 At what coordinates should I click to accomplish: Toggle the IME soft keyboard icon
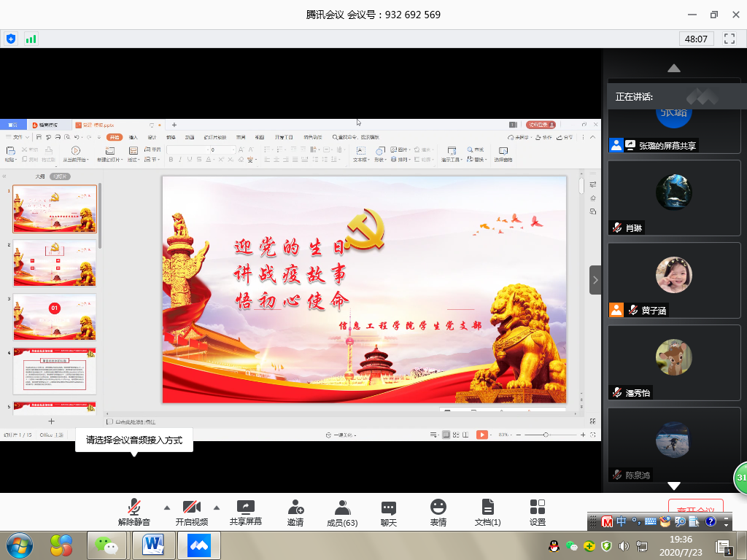[x=650, y=521]
